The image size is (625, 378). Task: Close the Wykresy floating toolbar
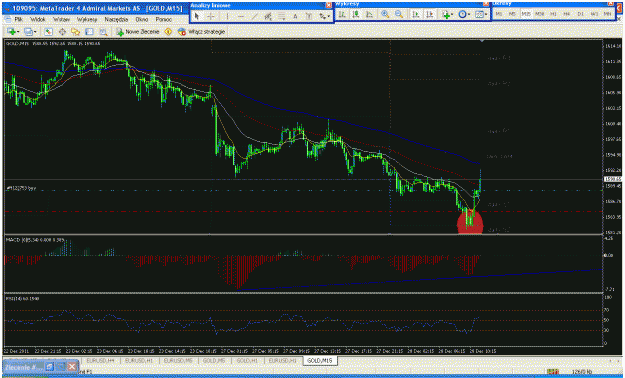486,4
